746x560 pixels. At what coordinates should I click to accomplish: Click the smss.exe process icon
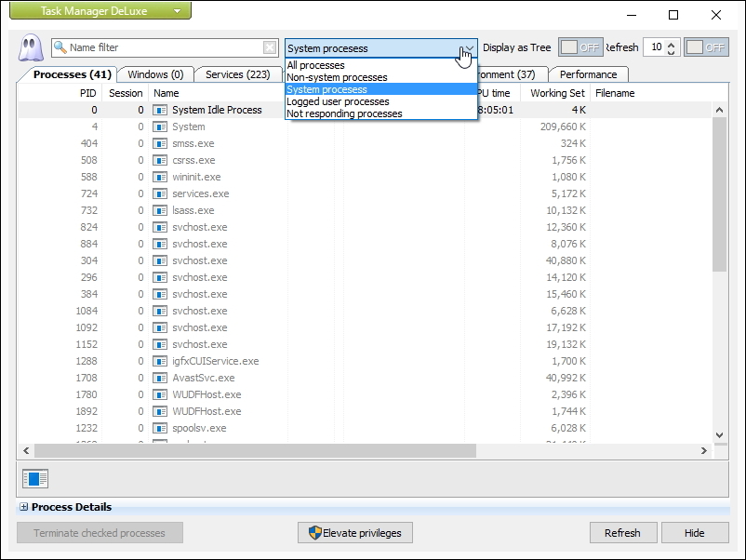160,143
